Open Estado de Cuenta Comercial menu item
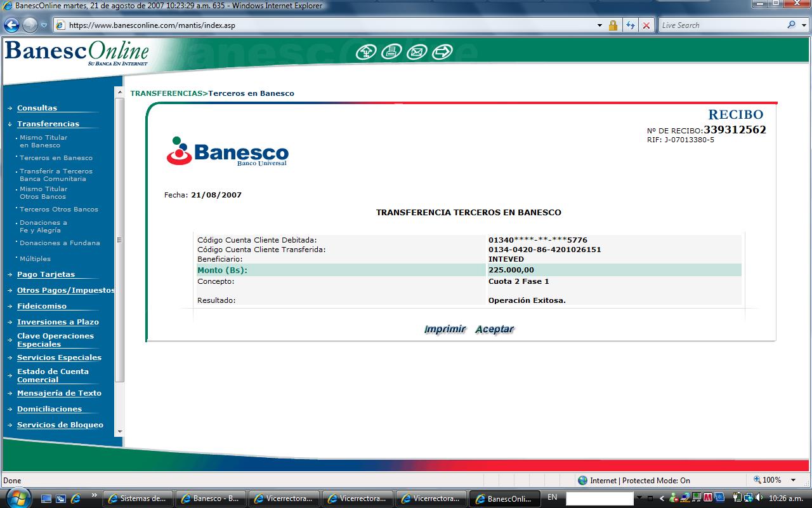This screenshot has width=812, height=508. (53, 375)
